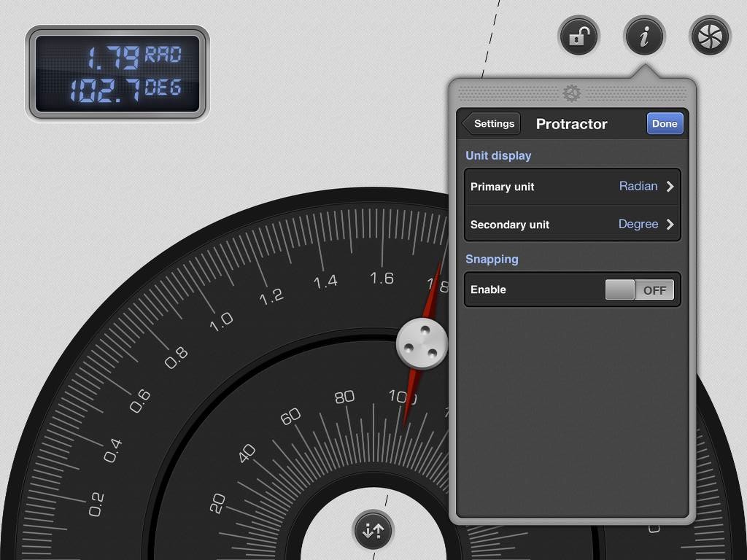Tap the 1.4 mark on radian scale
Image resolution: width=747 pixels, height=560 pixels.
click(x=325, y=281)
